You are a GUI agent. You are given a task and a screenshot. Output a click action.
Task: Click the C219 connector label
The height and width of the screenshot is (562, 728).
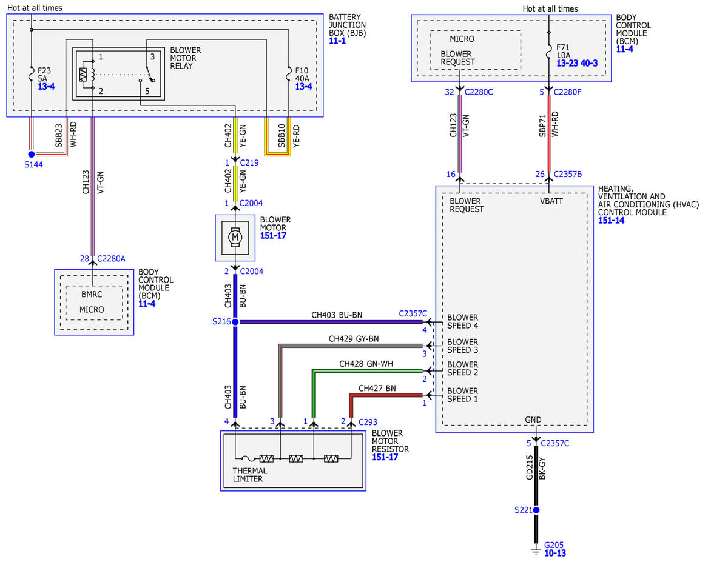[249, 163]
